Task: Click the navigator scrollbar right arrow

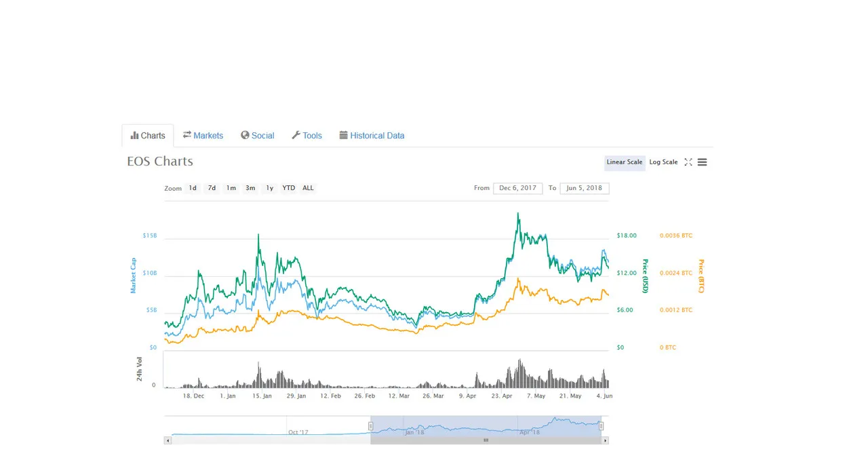Action: [606, 440]
